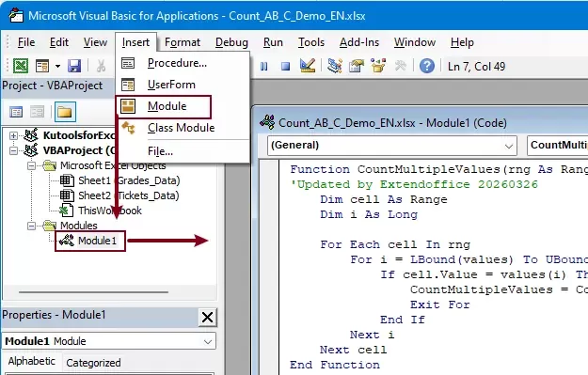Click the 'Next i' code line
This screenshot has height=375, width=588.
coord(372,335)
